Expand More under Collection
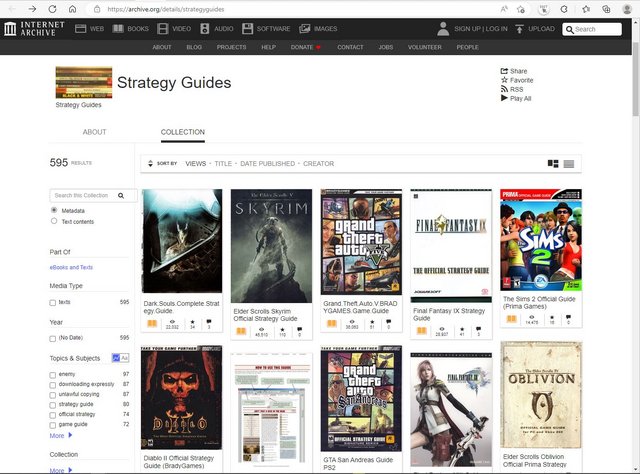 [x=61, y=470]
